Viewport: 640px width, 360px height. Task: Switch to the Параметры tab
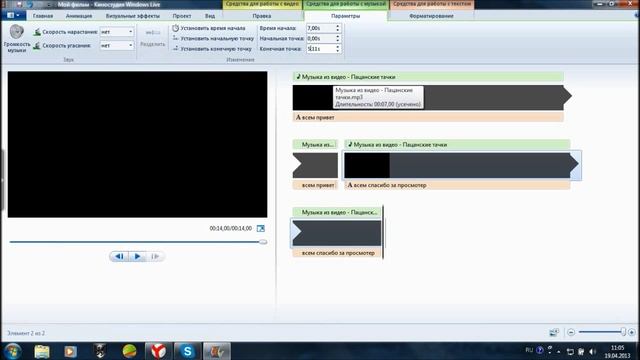pos(345,16)
